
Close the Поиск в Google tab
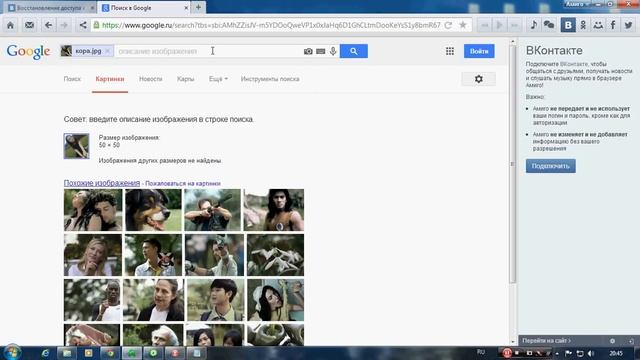pyautogui.click(x=186, y=8)
